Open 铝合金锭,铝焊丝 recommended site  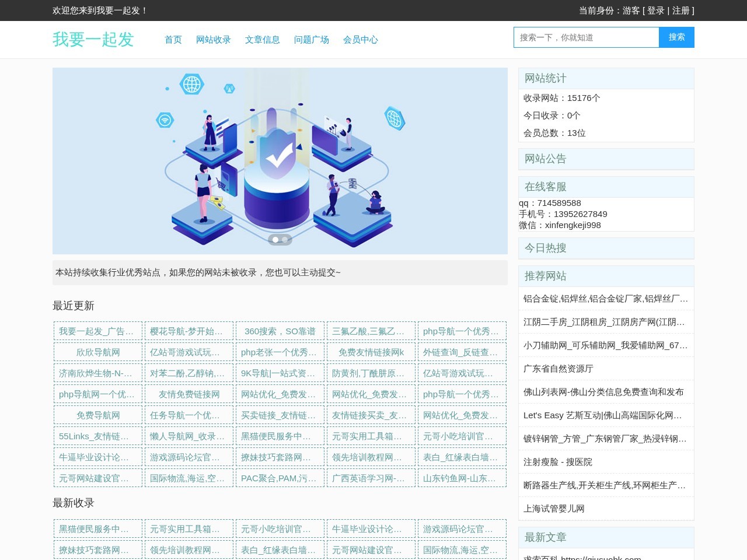(606, 299)
